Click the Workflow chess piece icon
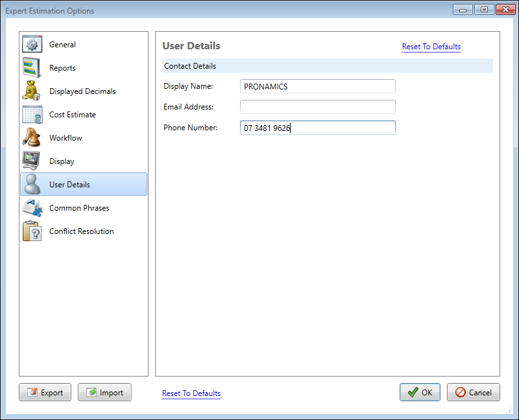519x420 pixels. pyautogui.click(x=32, y=138)
